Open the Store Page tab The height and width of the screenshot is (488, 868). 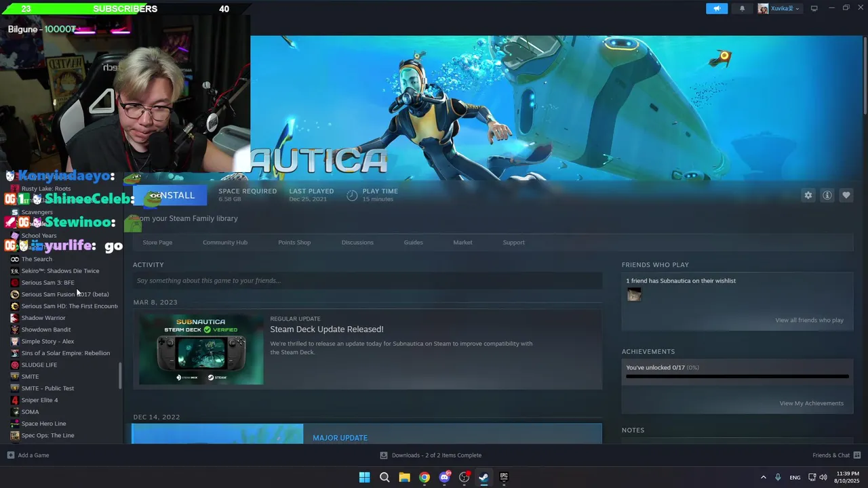(157, 243)
